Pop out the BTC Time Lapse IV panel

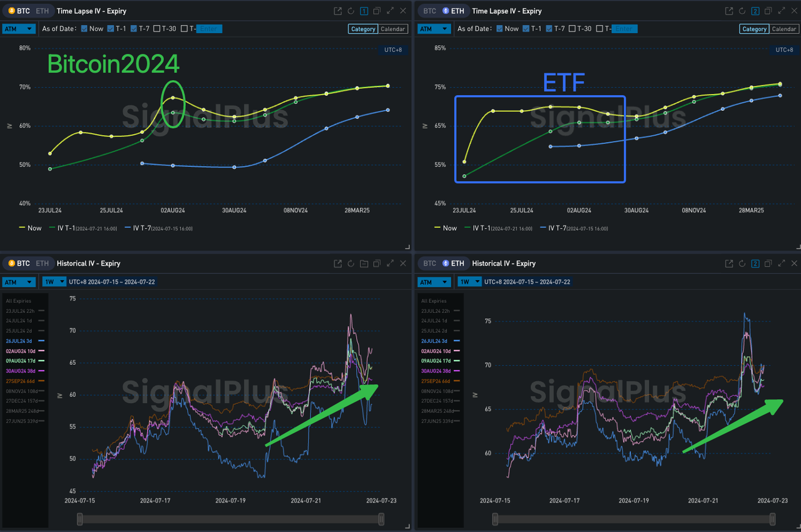point(338,11)
